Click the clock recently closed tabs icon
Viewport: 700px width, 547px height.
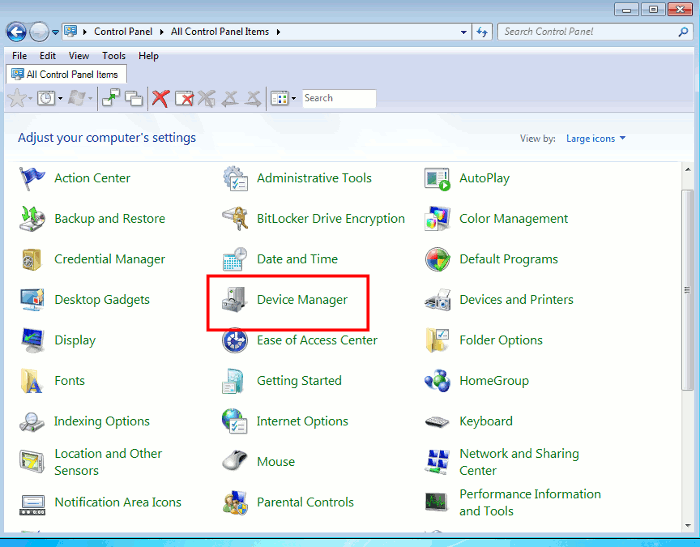[46, 98]
